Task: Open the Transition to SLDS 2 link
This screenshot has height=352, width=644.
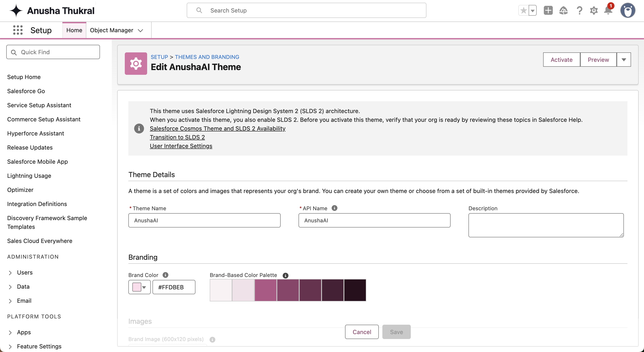Action: tap(177, 137)
